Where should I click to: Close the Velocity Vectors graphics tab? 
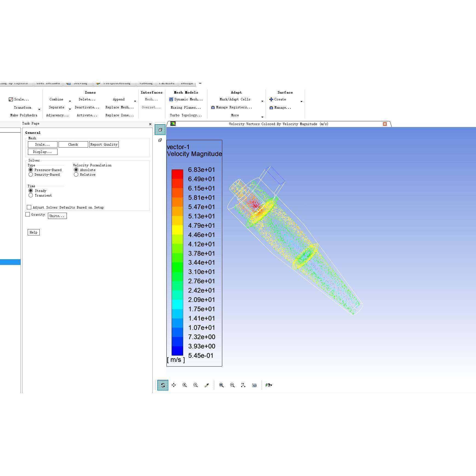(x=385, y=124)
